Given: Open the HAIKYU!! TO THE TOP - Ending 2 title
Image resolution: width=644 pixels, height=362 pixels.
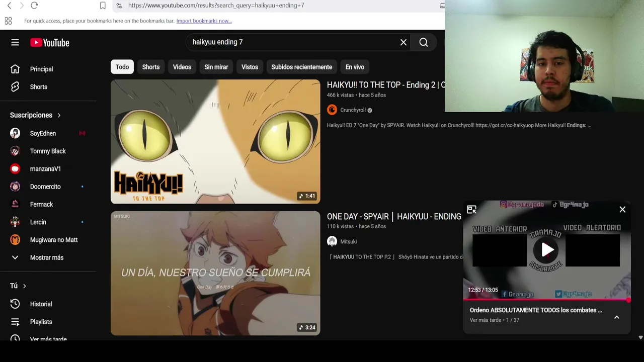Looking at the screenshot, I should (x=386, y=85).
